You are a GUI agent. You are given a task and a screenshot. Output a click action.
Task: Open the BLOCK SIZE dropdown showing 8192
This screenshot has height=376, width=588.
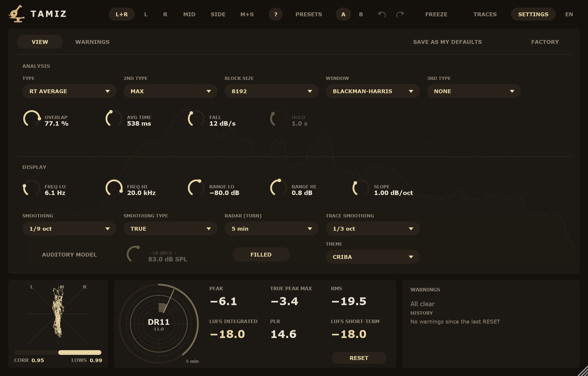point(272,91)
